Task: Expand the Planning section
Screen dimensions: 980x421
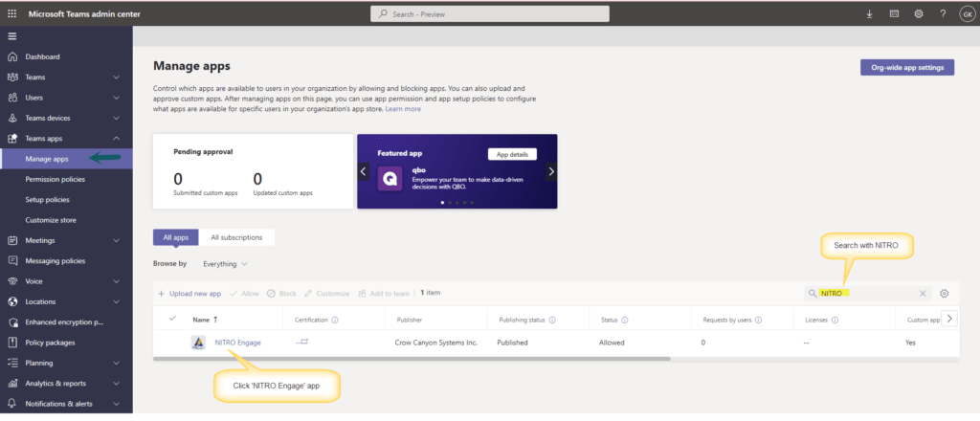Action: (x=116, y=363)
